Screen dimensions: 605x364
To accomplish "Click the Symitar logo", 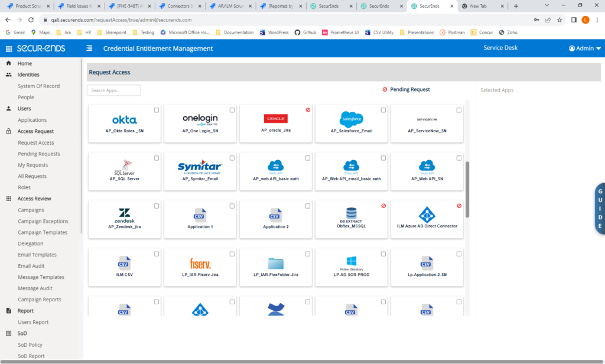I will 200,167.
